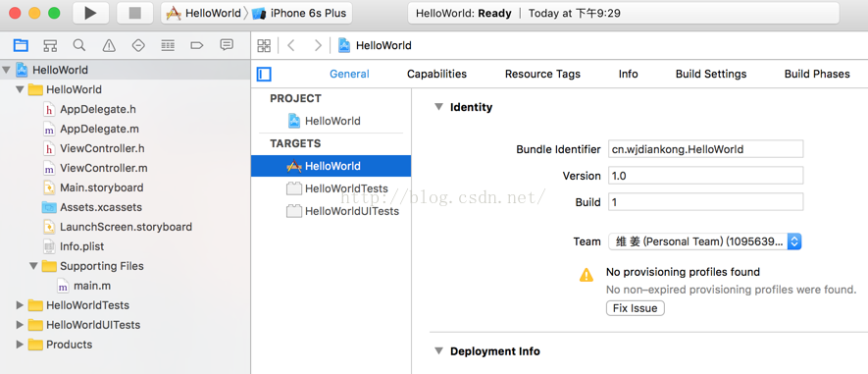Switch to the Build Settings tab
Viewport: 868px width, 374px height.
click(711, 75)
